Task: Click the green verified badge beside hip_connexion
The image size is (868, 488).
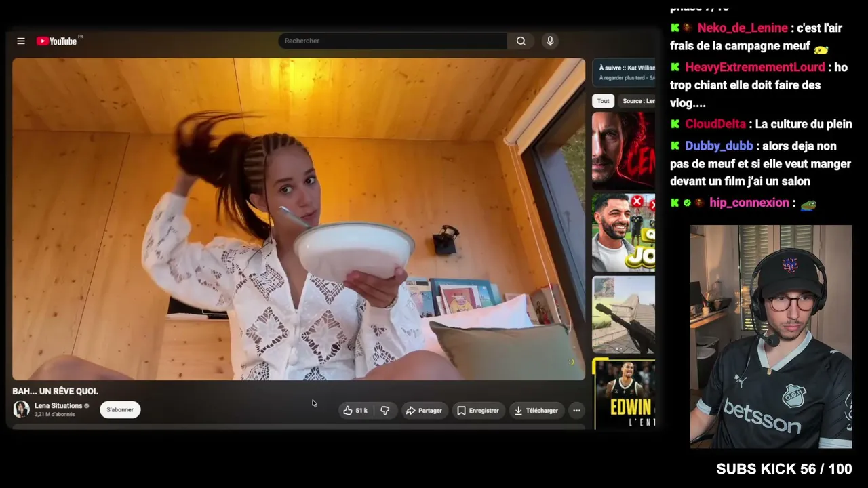Action: pyautogui.click(x=687, y=203)
